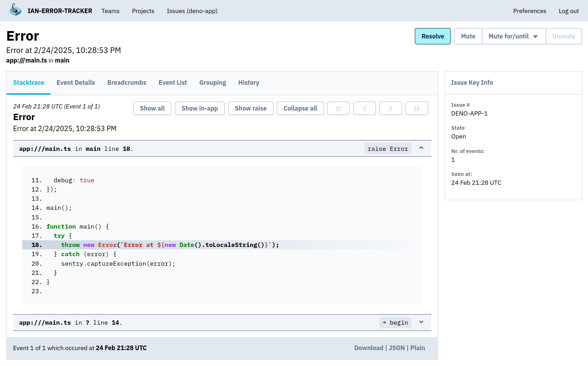This screenshot has width=588, height=366.
Task: Go to Issues (deno-app)
Action: [192, 11]
